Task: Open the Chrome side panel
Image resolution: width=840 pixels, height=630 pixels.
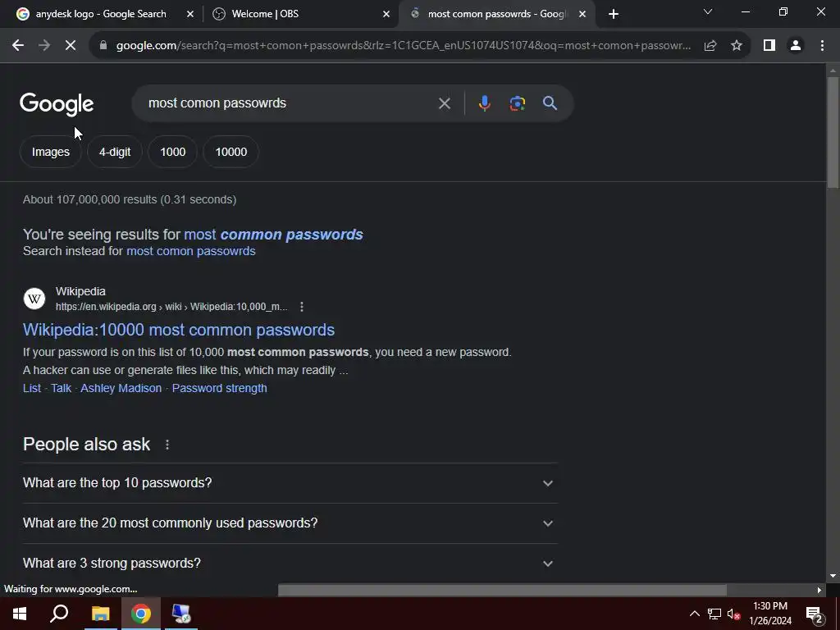Action: pyautogui.click(x=769, y=46)
